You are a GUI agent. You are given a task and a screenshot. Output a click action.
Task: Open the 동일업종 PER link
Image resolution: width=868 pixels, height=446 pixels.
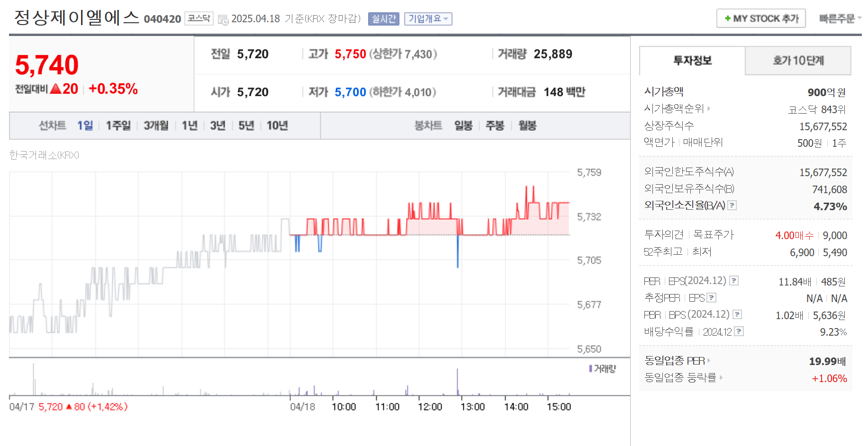(675, 360)
